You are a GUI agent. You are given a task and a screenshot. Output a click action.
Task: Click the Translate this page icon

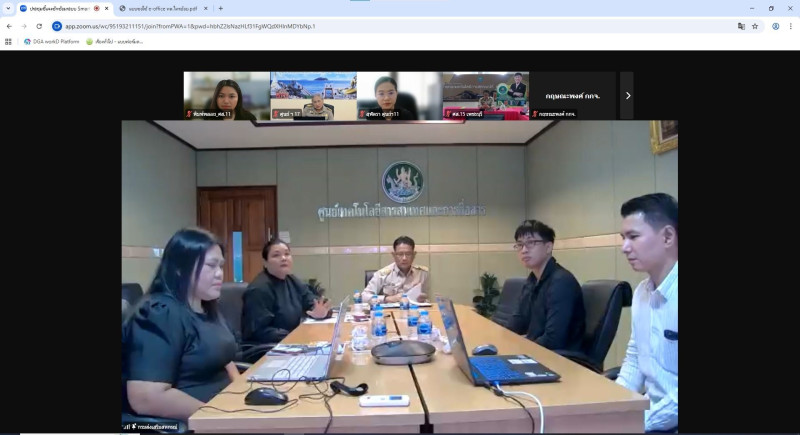[741, 26]
